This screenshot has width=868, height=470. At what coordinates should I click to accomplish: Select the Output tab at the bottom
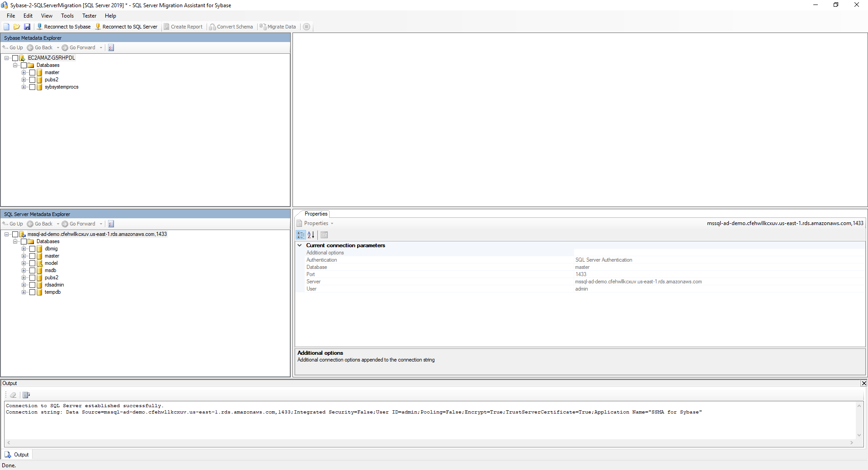(17, 455)
